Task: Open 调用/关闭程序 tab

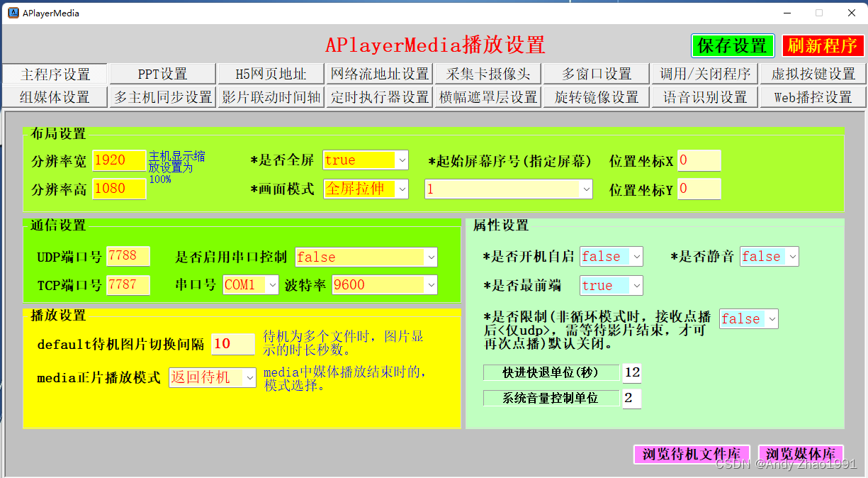Action: point(705,74)
